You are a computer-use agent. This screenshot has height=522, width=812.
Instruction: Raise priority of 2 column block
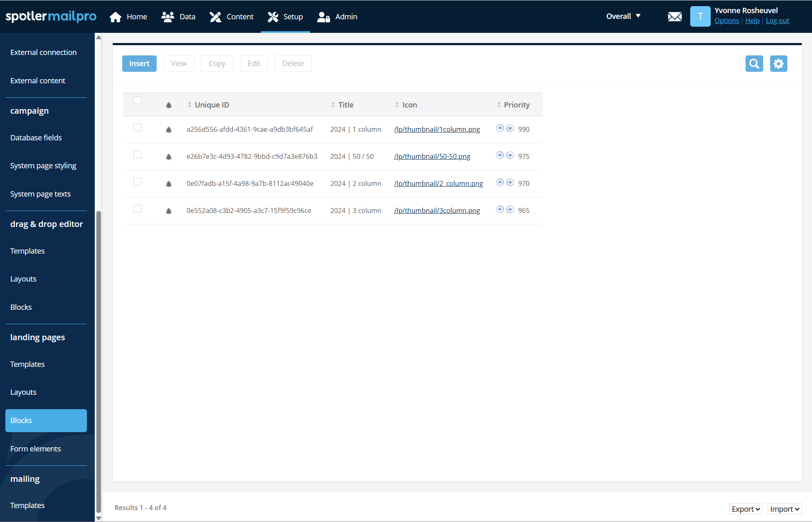pos(500,182)
